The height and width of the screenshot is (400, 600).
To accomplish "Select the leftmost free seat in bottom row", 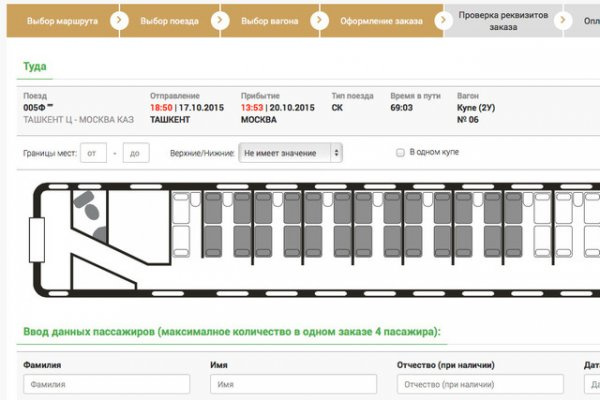I will coord(181,241).
